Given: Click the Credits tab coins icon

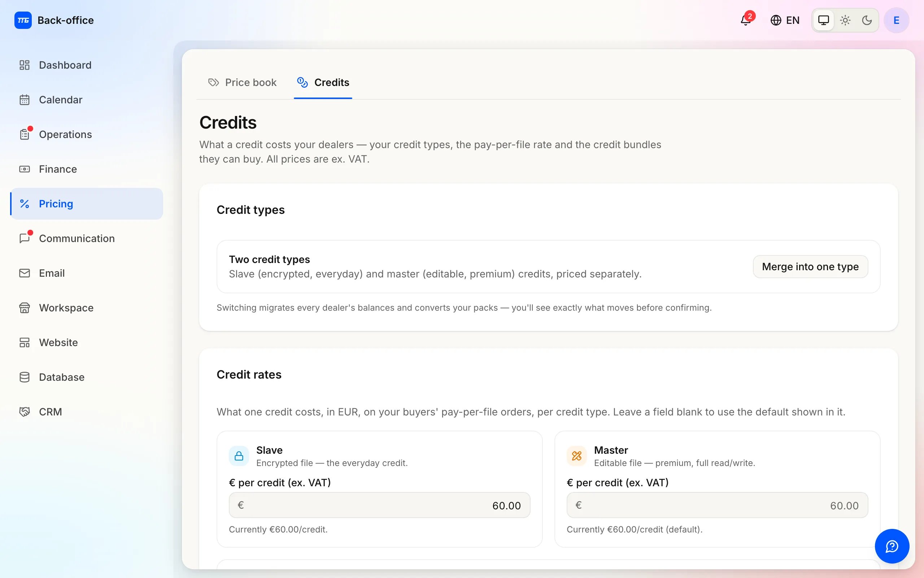Looking at the screenshot, I should point(302,82).
